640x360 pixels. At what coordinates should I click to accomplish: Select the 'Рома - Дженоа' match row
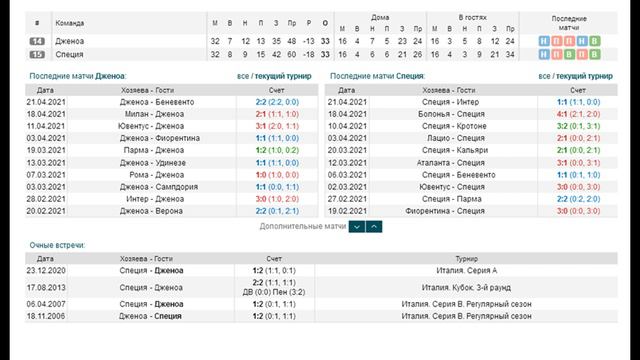point(171,175)
